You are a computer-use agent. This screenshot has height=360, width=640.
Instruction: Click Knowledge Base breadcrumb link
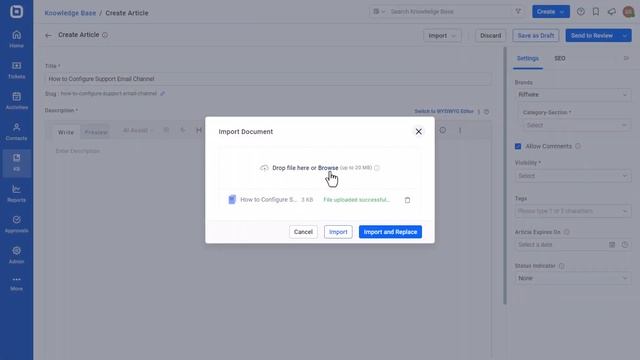tap(70, 13)
